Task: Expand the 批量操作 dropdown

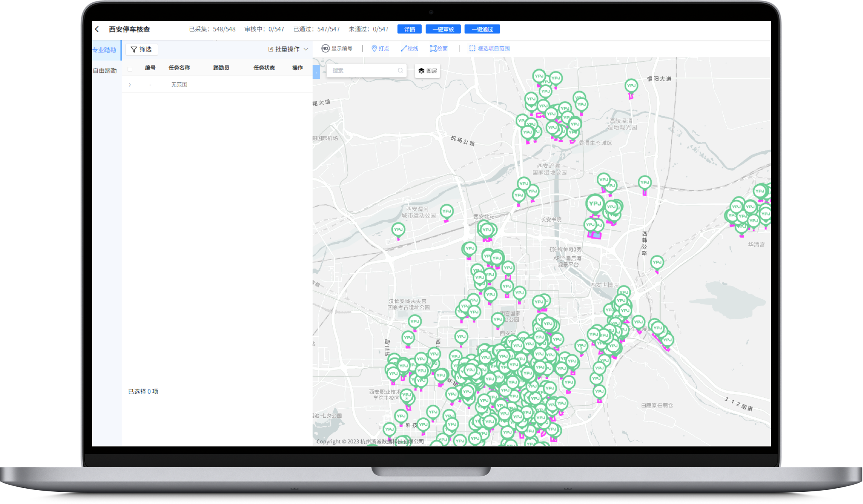Action: 288,49
